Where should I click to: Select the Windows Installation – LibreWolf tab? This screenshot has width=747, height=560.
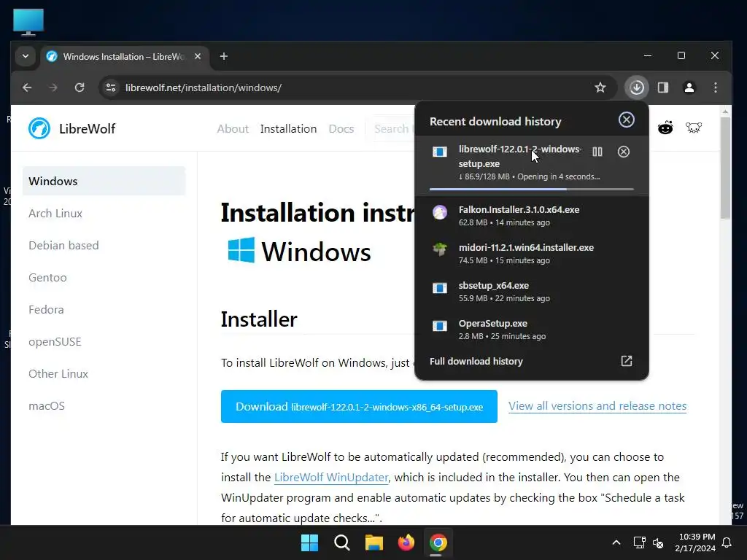[125, 57]
